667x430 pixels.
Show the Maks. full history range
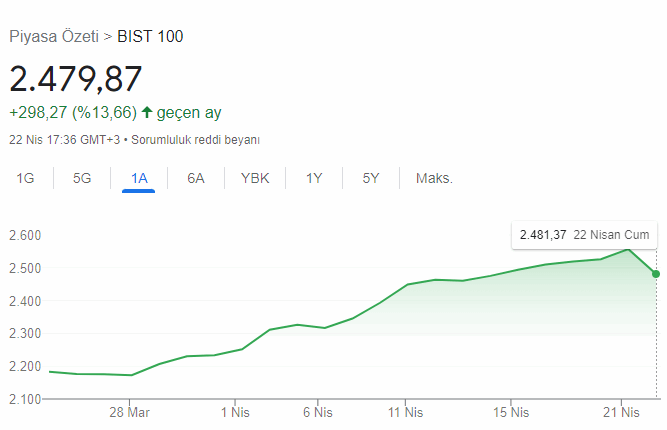(x=434, y=178)
